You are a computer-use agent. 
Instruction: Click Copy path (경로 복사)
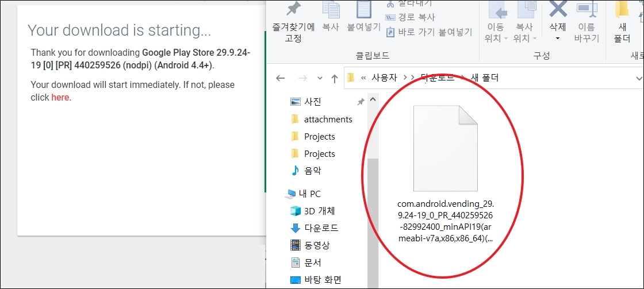411,17
